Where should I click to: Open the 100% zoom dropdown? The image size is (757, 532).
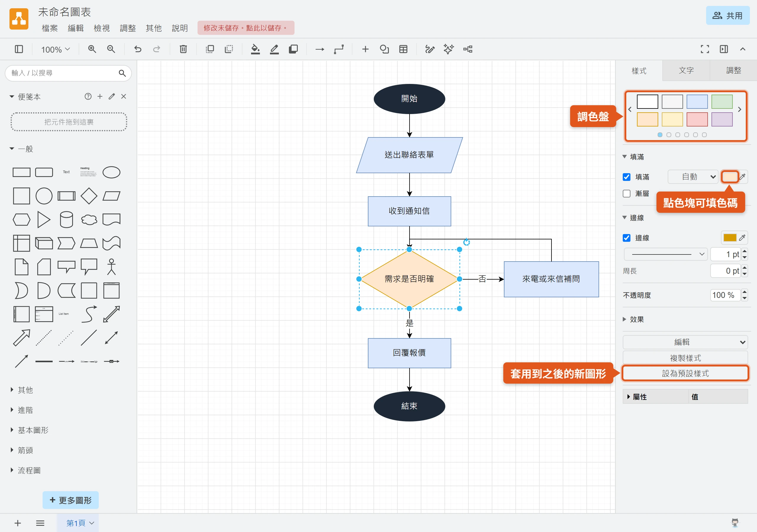(x=55, y=49)
